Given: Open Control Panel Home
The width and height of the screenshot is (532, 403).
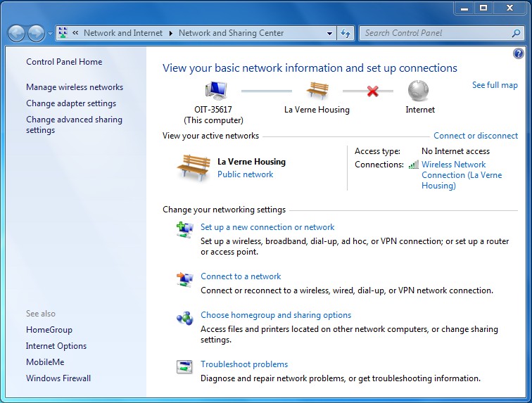Looking at the screenshot, I should [x=64, y=62].
